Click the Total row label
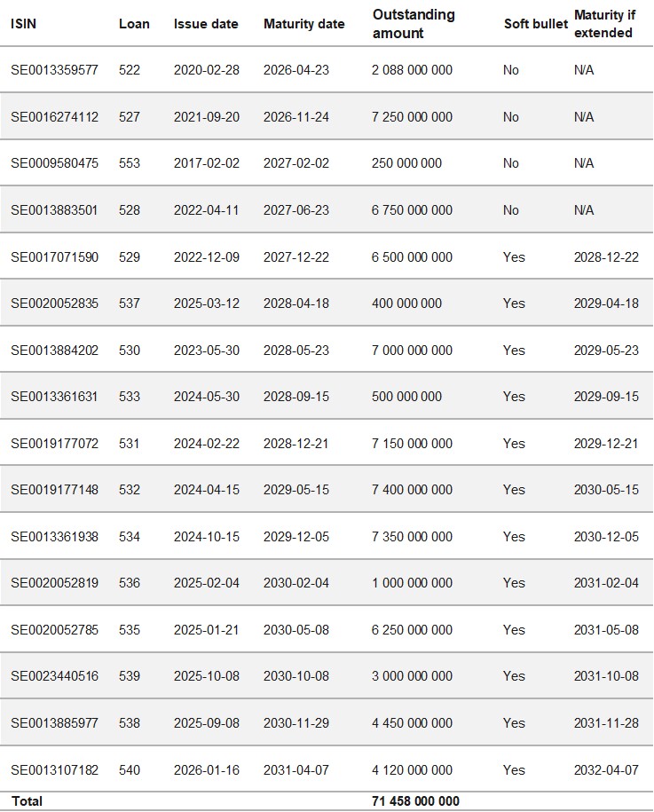Viewport: 654px width, 812px height. pos(27,801)
